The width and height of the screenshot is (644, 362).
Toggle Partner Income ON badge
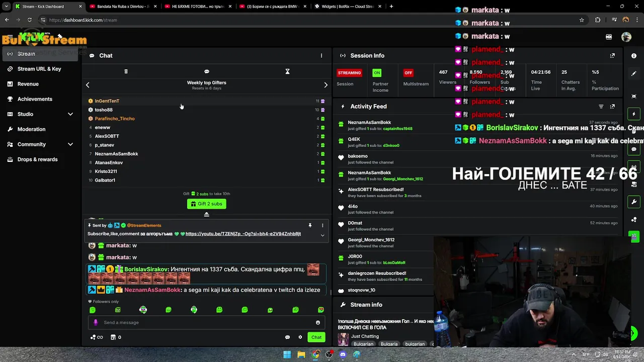point(377,73)
